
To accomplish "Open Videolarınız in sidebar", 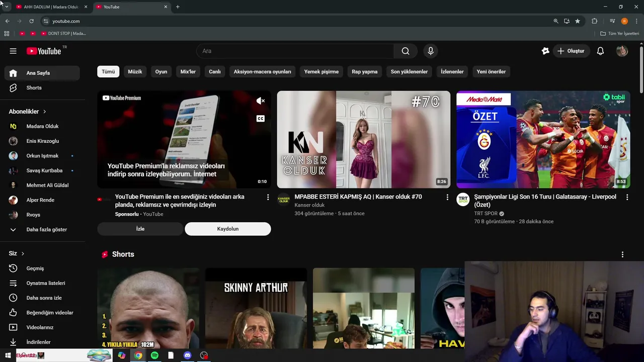I will click(42, 327).
